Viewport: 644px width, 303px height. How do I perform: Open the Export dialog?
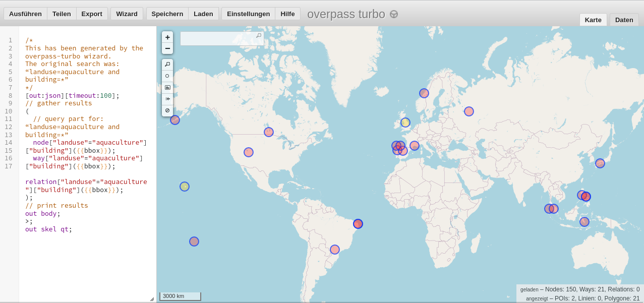(92, 14)
